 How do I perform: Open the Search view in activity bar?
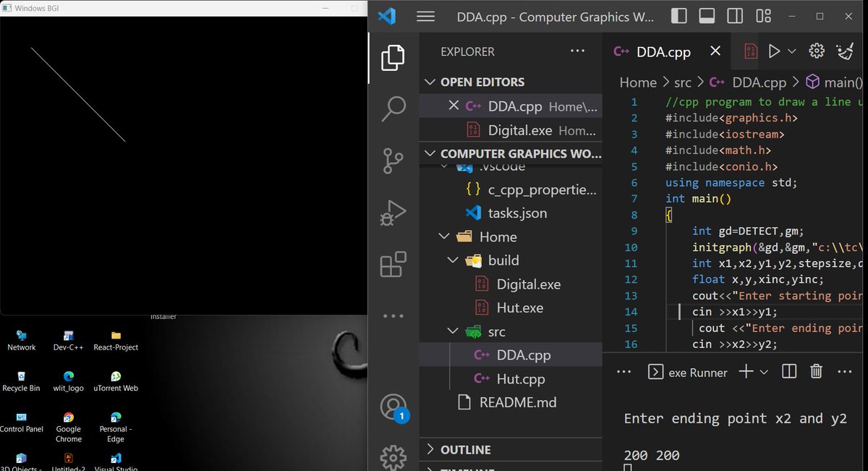[393, 109]
